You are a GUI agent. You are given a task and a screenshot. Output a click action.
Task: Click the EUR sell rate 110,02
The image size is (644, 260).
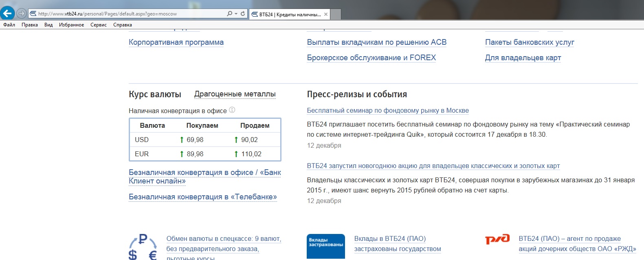point(251,154)
